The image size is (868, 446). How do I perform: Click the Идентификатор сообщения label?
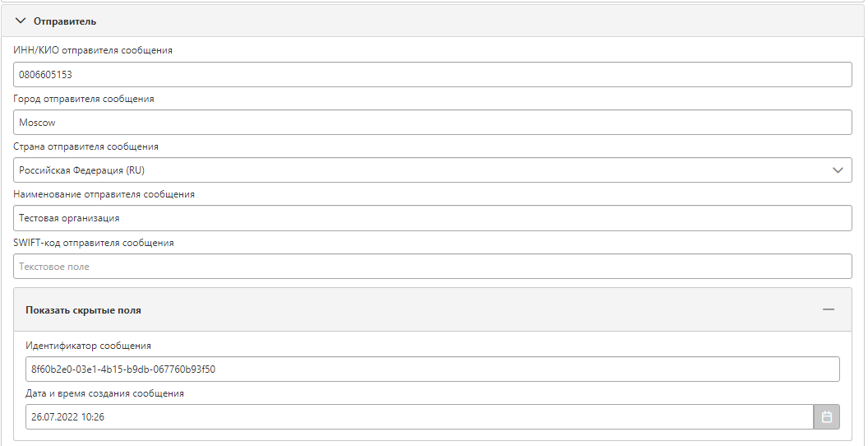[x=88, y=346]
